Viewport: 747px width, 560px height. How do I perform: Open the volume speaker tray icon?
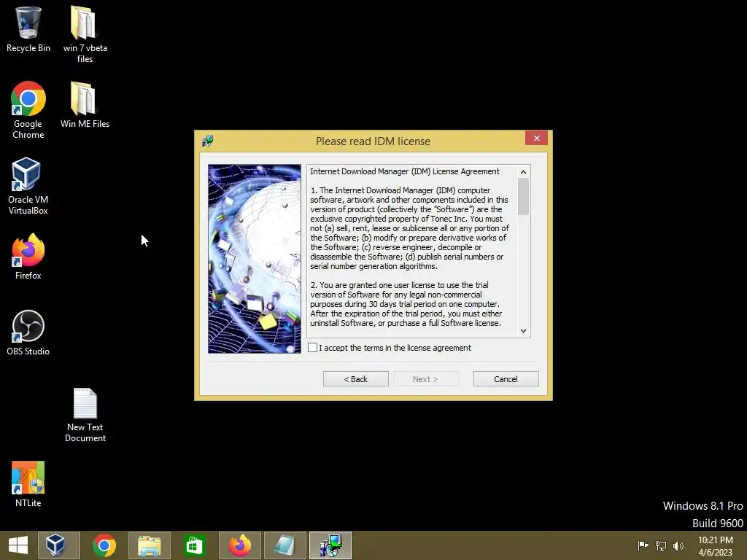[678, 545]
